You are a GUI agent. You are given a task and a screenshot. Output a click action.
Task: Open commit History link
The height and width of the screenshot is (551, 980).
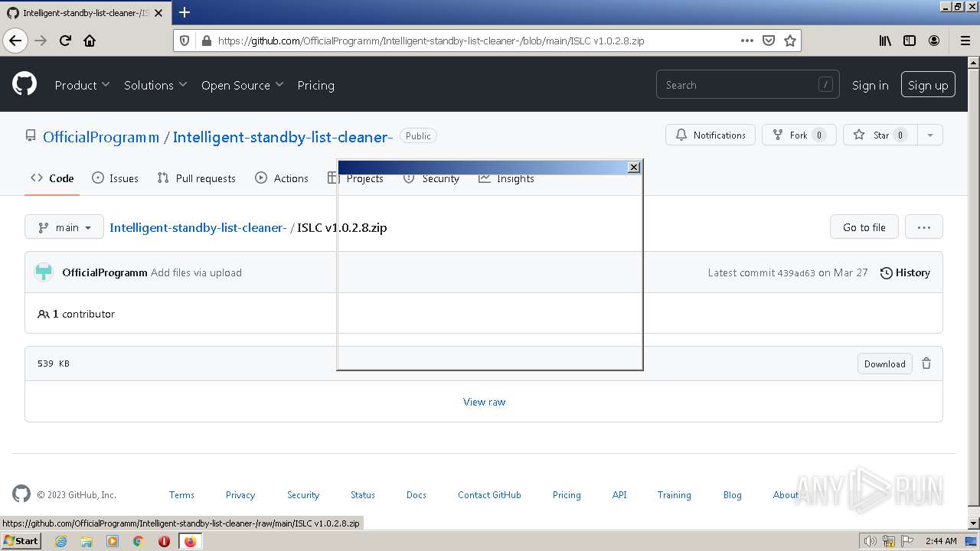point(905,272)
